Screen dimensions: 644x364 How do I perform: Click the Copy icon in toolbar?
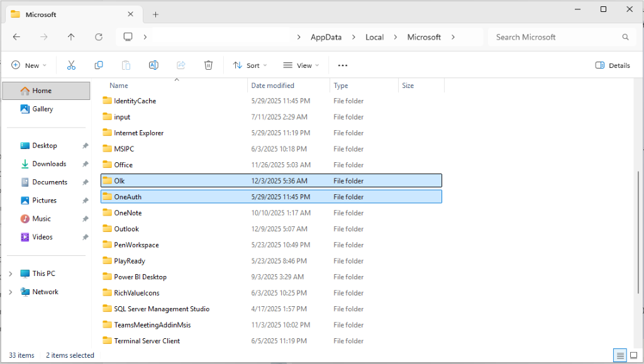point(99,65)
